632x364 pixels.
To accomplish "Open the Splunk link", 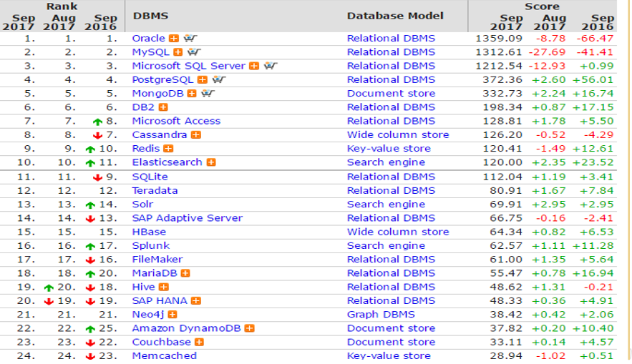I will (x=151, y=245).
